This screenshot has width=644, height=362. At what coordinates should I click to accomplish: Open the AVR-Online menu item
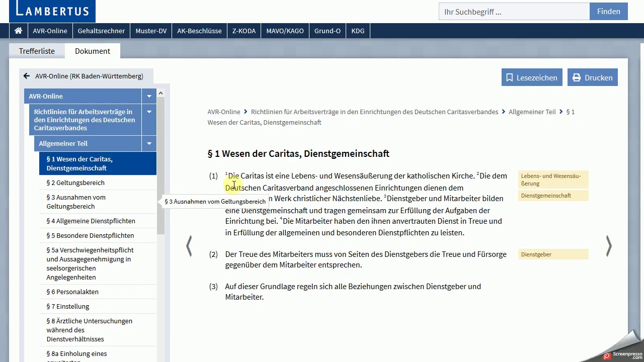[50, 31]
